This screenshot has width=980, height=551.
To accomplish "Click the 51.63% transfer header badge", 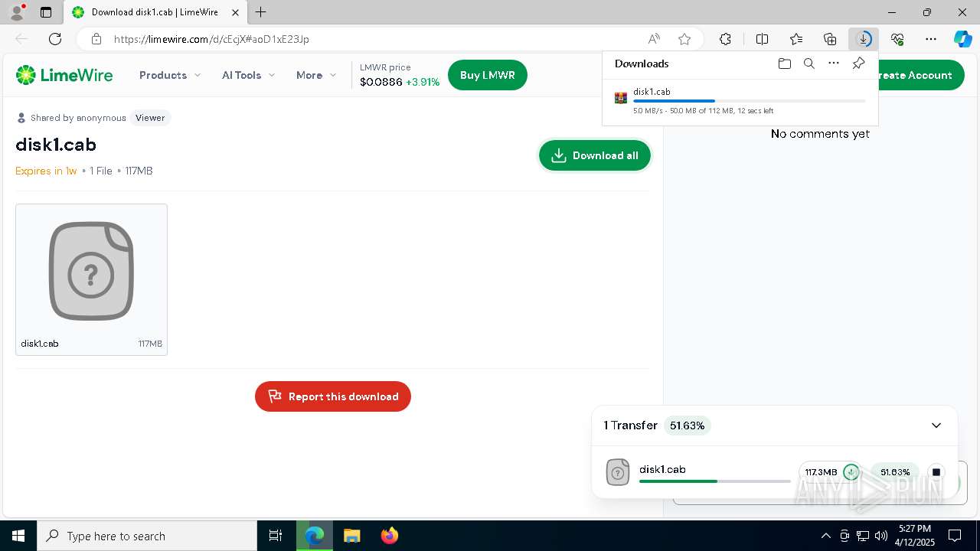I will 687,425.
